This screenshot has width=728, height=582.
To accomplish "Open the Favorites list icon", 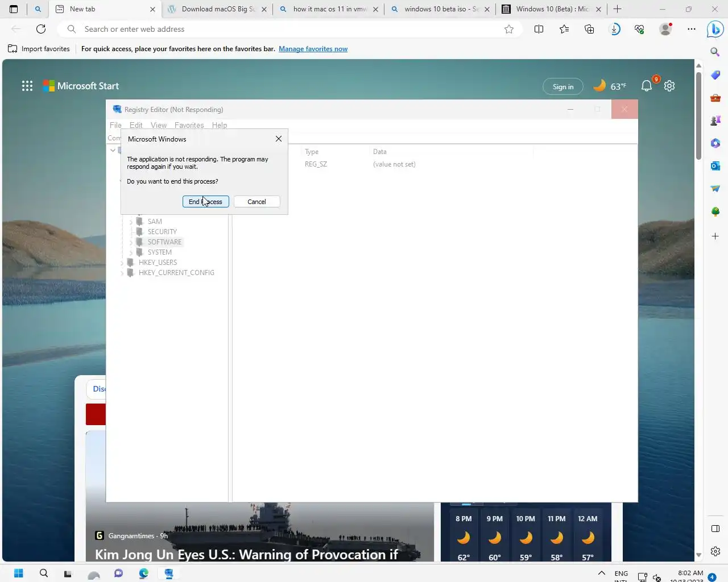I will [x=564, y=29].
